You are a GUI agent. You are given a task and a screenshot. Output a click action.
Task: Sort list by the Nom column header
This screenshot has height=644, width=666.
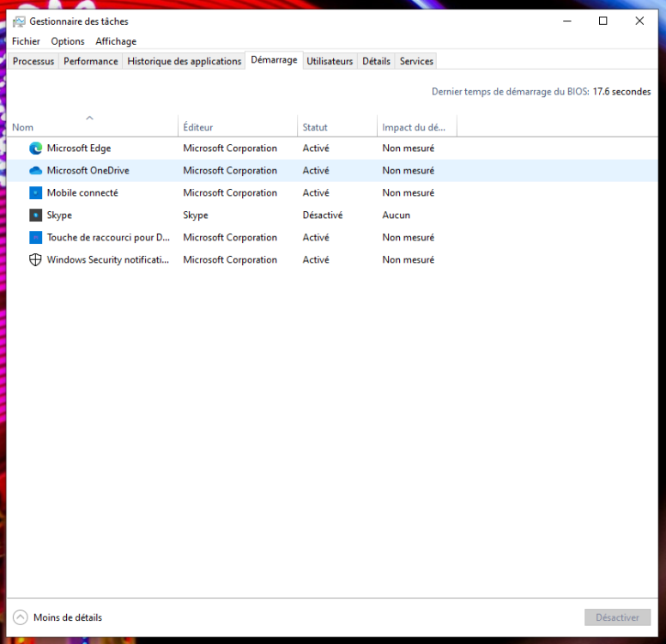[x=92, y=127]
